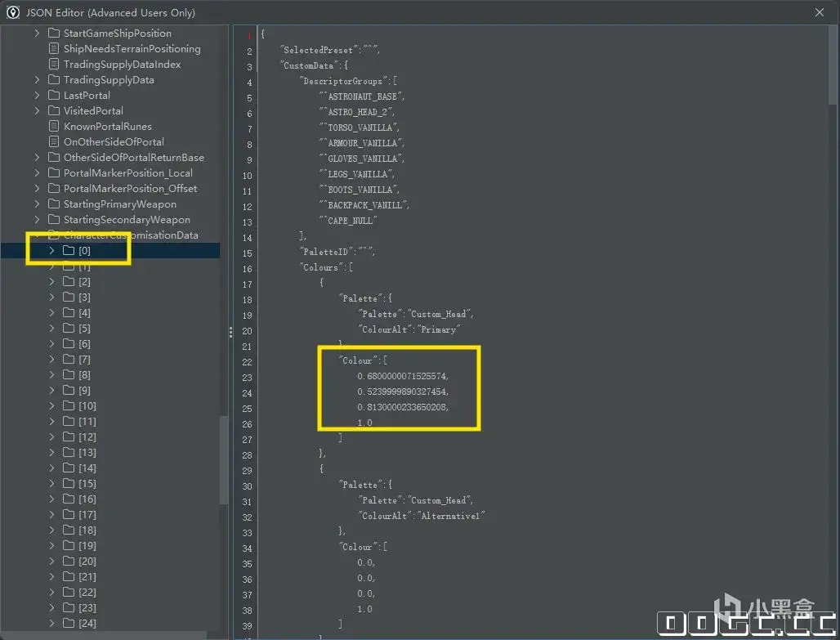Image resolution: width=840 pixels, height=640 pixels.
Task: Click the TradingSupplyDataIndex file icon
Action: tap(54, 65)
